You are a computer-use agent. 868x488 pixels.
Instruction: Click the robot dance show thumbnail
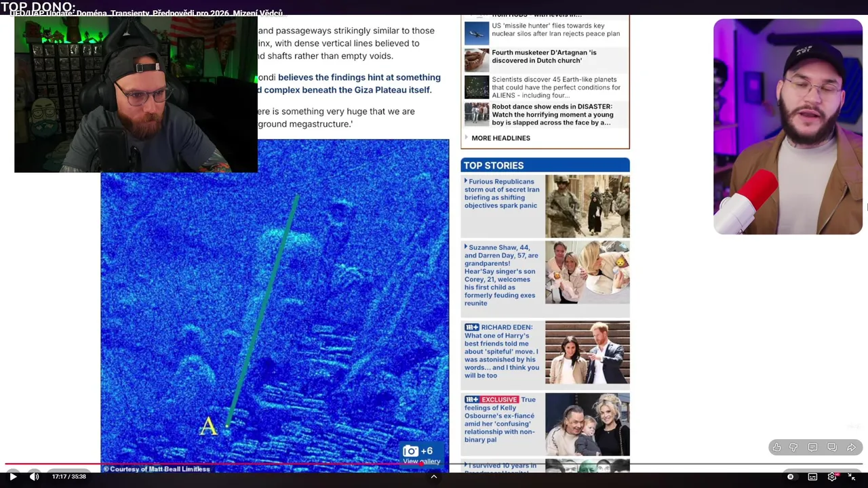point(477,114)
